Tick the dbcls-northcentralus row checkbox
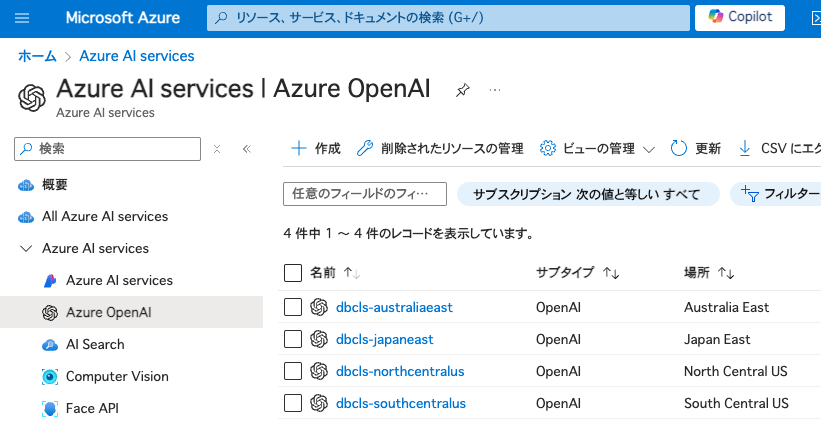 [x=293, y=371]
